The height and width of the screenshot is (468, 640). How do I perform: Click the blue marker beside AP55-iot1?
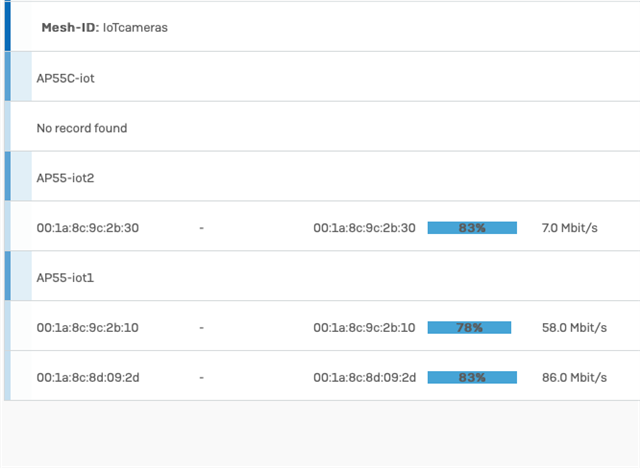point(8,277)
